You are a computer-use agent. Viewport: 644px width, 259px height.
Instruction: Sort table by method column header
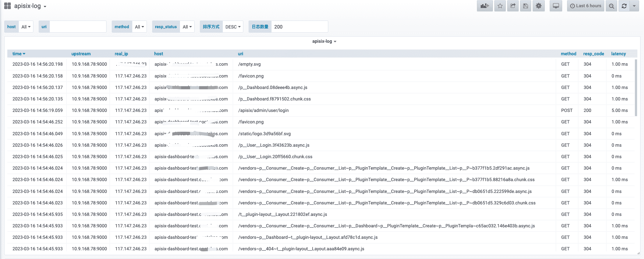[x=568, y=54]
